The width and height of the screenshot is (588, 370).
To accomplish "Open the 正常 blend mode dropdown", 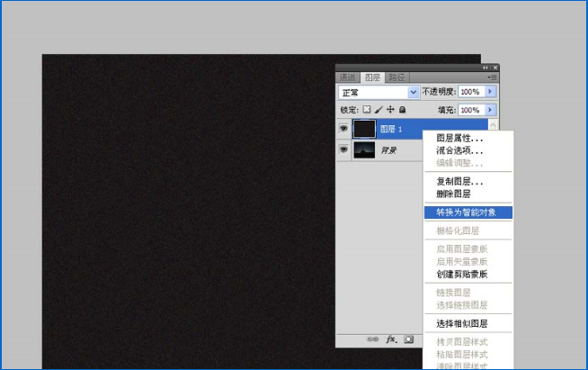I will click(379, 92).
